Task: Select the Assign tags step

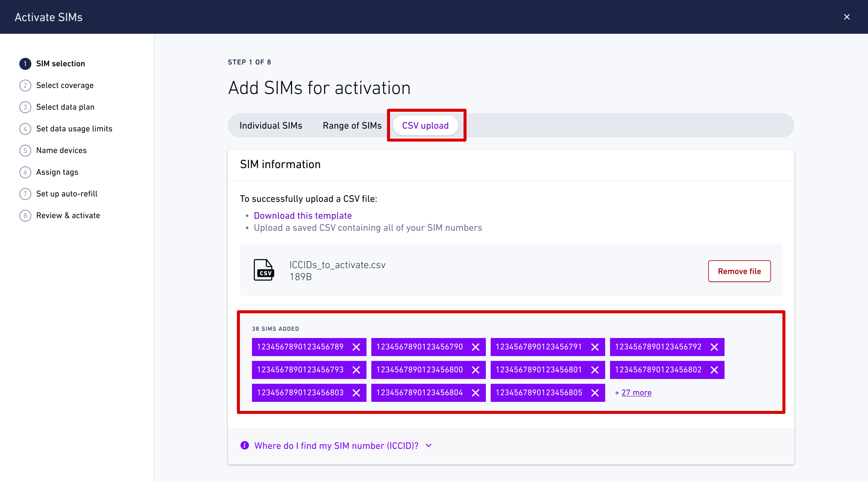Action: pos(57,172)
